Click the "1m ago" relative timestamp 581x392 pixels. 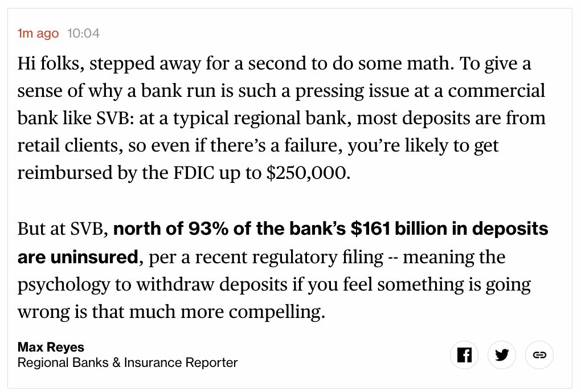click(38, 33)
